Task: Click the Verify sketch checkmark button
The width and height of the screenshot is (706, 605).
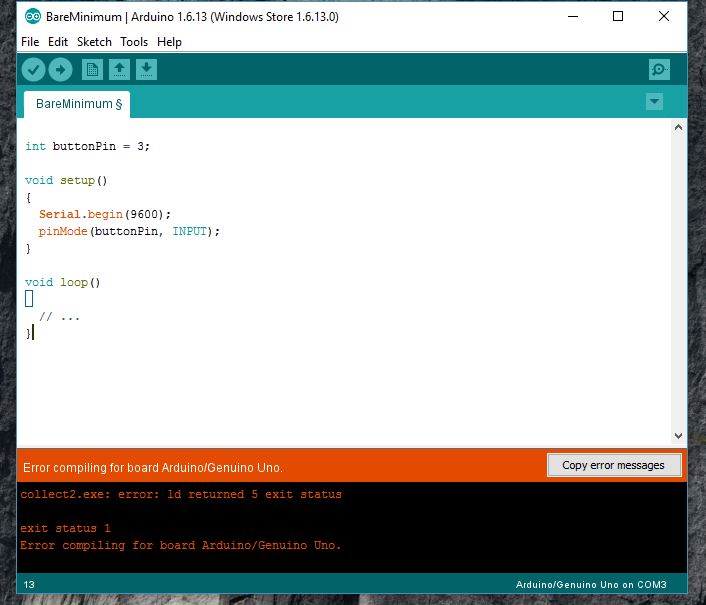Action: point(33,70)
